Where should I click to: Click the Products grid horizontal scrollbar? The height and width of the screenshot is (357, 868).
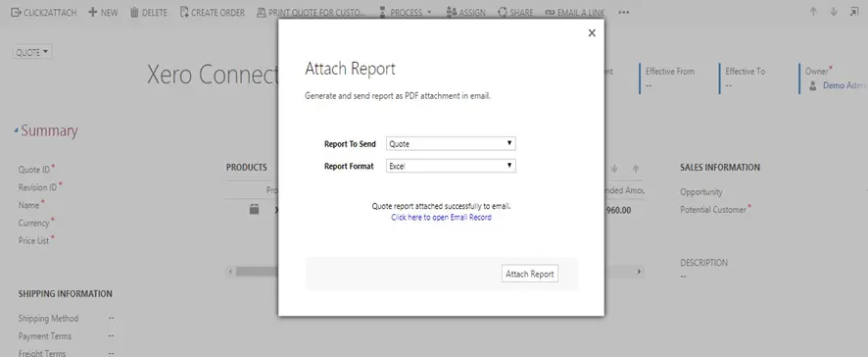[x=435, y=272]
